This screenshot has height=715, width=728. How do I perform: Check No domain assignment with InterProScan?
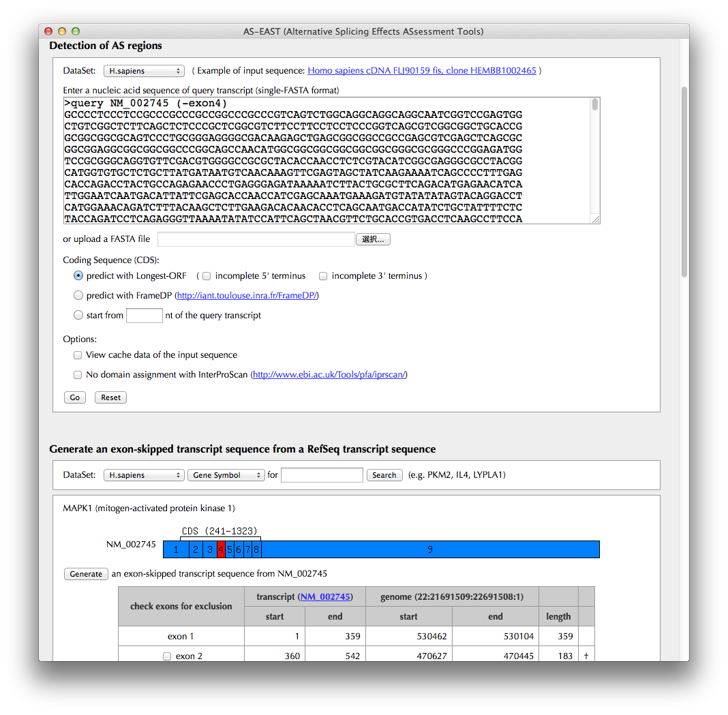[x=78, y=375]
